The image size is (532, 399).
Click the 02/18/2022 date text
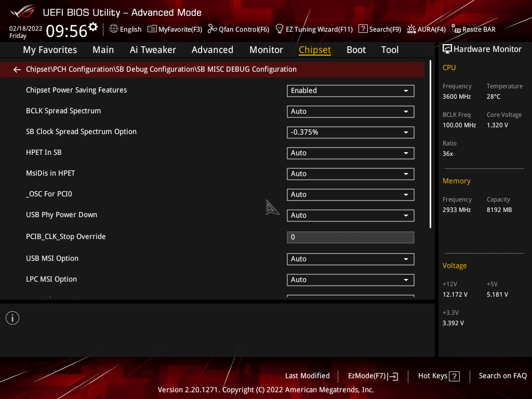(x=26, y=29)
